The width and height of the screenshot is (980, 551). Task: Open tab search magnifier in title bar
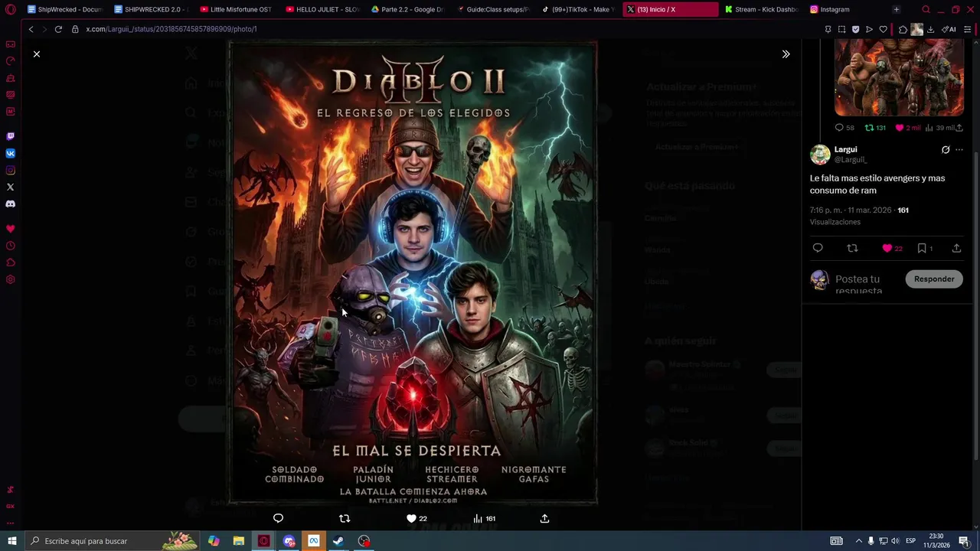926,9
